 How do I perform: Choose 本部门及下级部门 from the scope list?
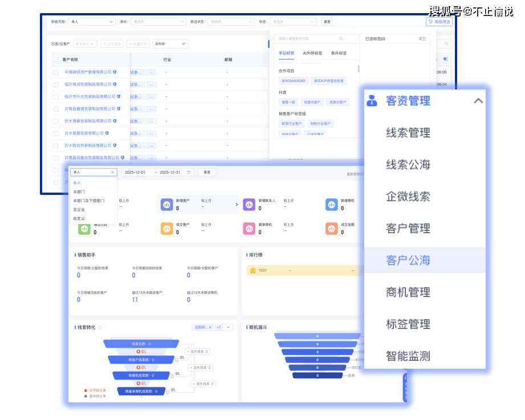[x=88, y=201]
